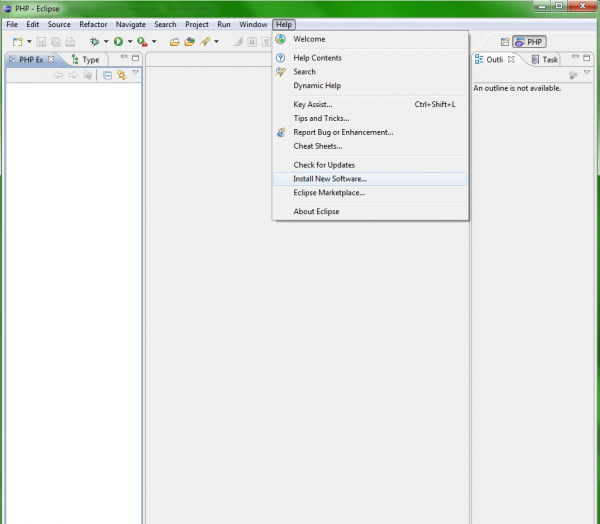Select Report Bug or Enhancement... entry
The width and height of the screenshot is (600, 524).
point(370,132)
